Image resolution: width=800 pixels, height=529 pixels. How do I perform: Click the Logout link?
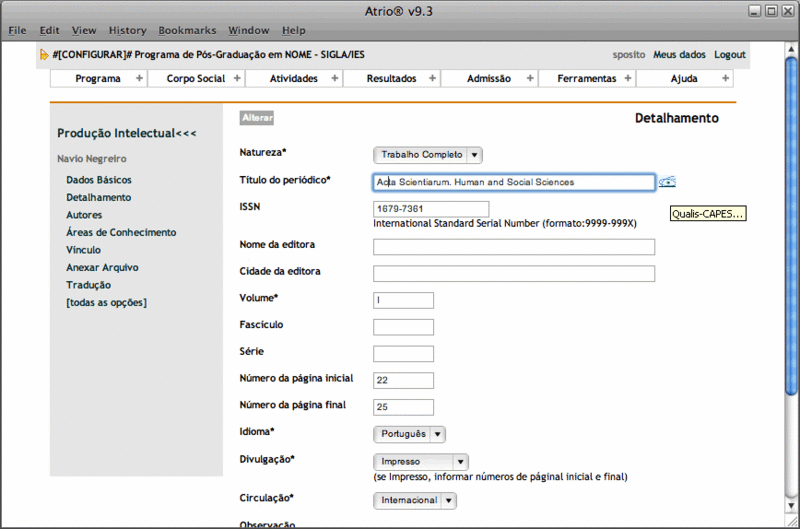pos(729,55)
